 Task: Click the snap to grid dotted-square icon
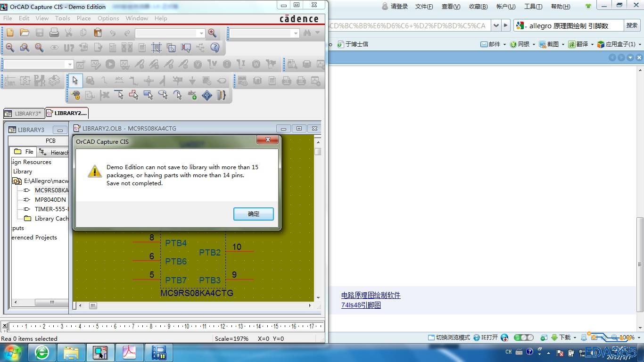tap(157, 47)
